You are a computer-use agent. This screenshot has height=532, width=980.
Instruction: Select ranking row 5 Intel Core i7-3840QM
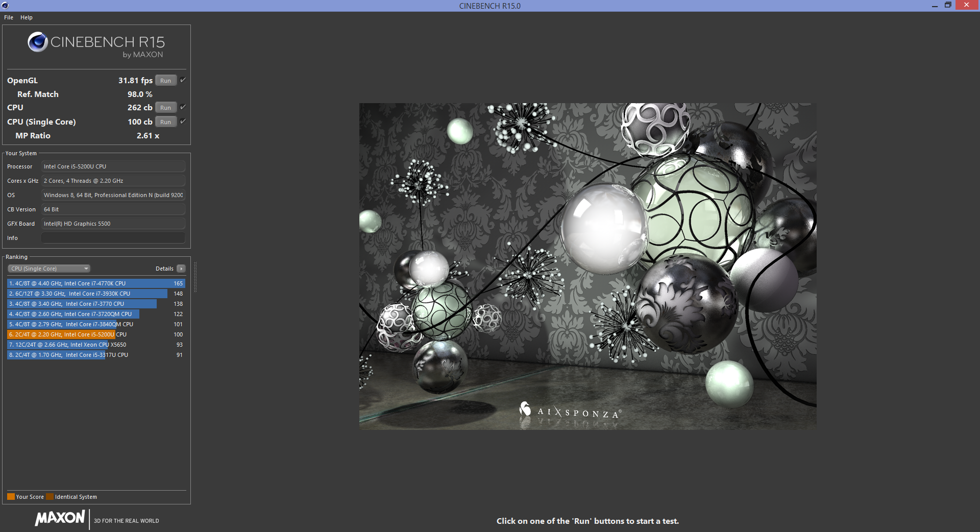click(96, 324)
